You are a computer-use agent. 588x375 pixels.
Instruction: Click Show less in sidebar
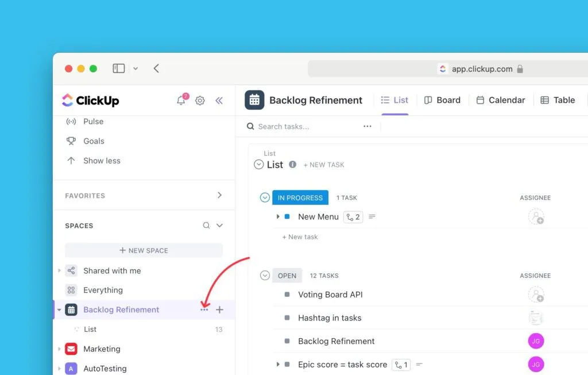(x=102, y=161)
